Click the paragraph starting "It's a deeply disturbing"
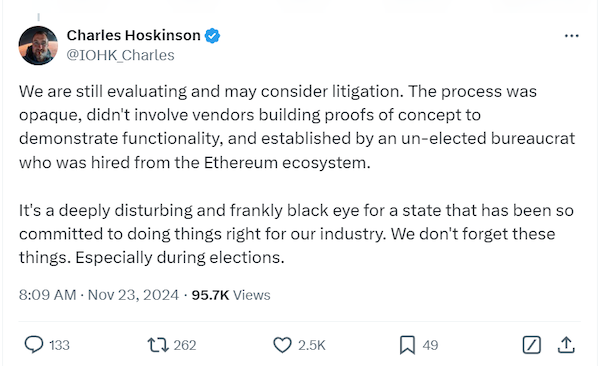600x366 pixels. coord(297,234)
